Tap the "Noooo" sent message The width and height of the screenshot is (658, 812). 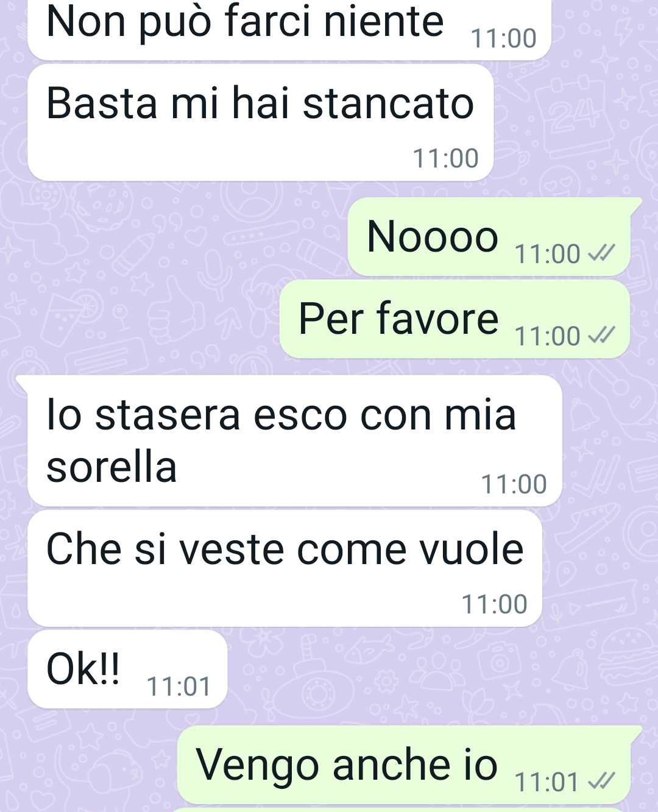489,237
